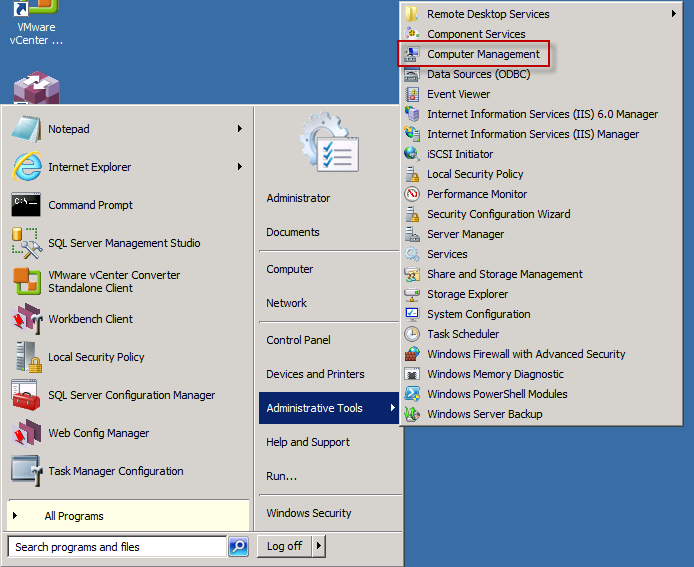
Task: Click the Log off button
Action: pos(285,546)
